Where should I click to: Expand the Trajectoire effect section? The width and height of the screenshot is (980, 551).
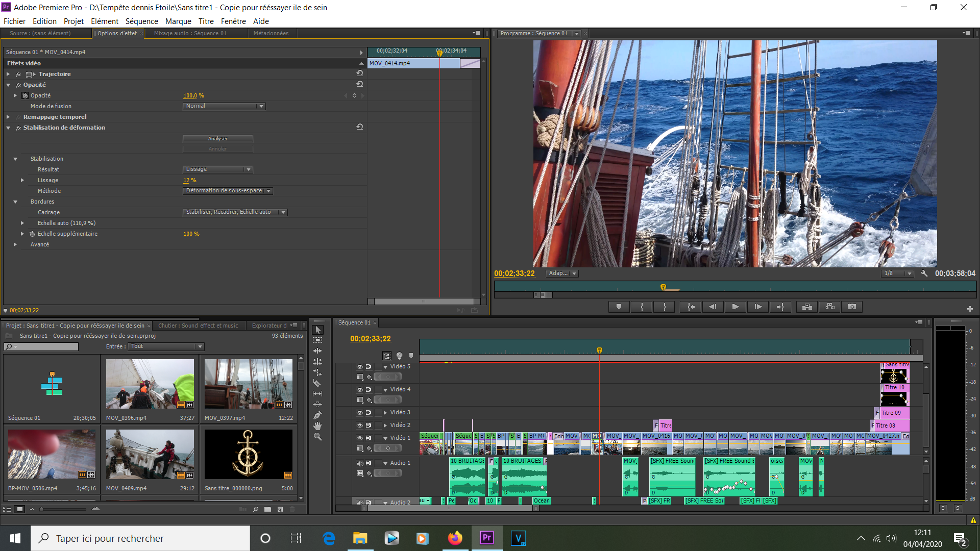point(7,74)
